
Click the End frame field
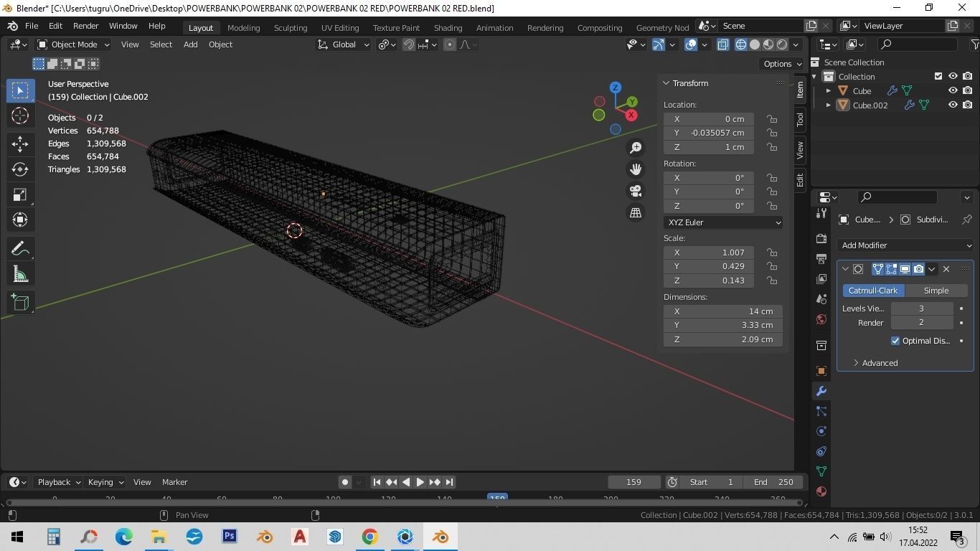[773, 482]
